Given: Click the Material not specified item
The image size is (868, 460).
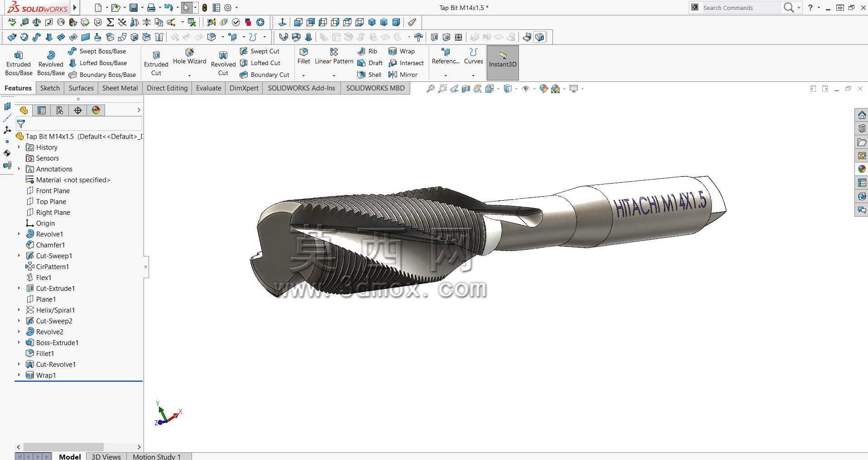Looking at the screenshot, I should pos(68,180).
